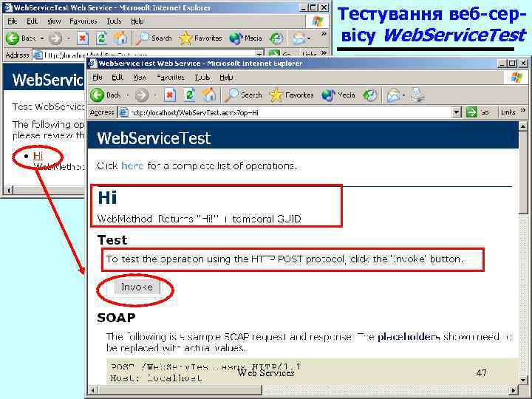Image resolution: width=532 pixels, height=399 pixels.
Task: Click the Invoke button
Action: coord(137,287)
